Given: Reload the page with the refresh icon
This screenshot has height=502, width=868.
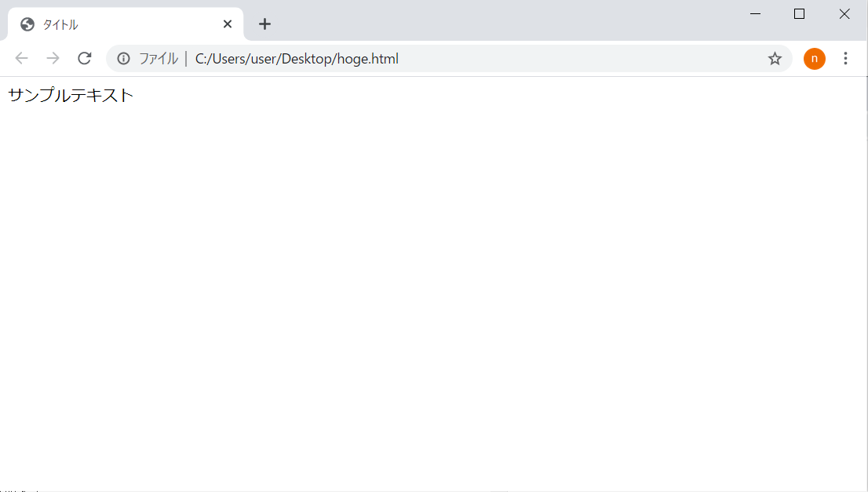Looking at the screenshot, I should [84, 58].
